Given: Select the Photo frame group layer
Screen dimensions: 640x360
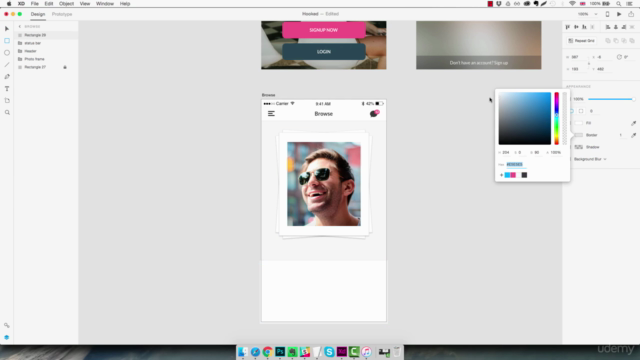Looking at the screenshot, I should tap(46, 59).
